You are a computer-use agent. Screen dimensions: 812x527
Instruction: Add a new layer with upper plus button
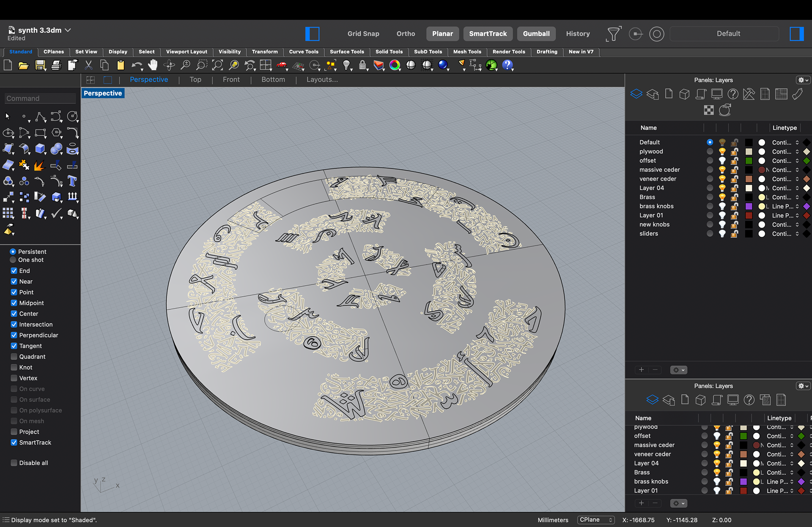[x=641, y=370]
